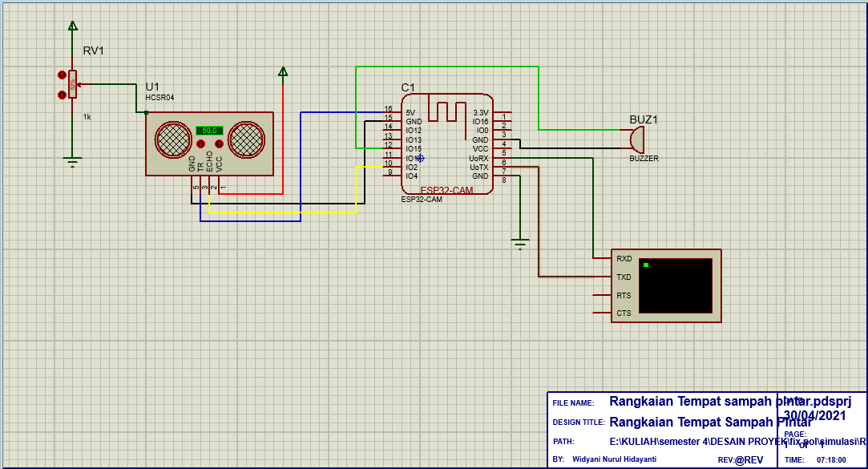This screenshot has width=868, height=469.
Task: Select the IO16 pin label
Action: click(x=481, y=122)
